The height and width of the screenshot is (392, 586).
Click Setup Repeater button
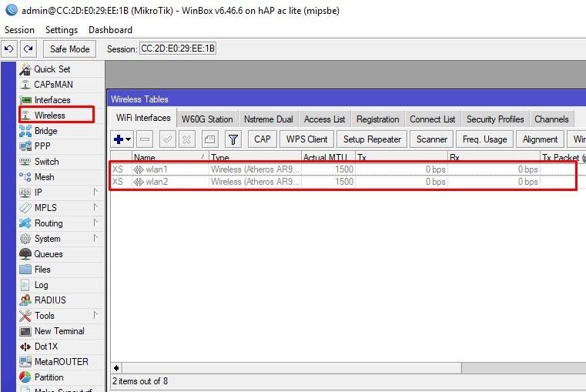372,139
